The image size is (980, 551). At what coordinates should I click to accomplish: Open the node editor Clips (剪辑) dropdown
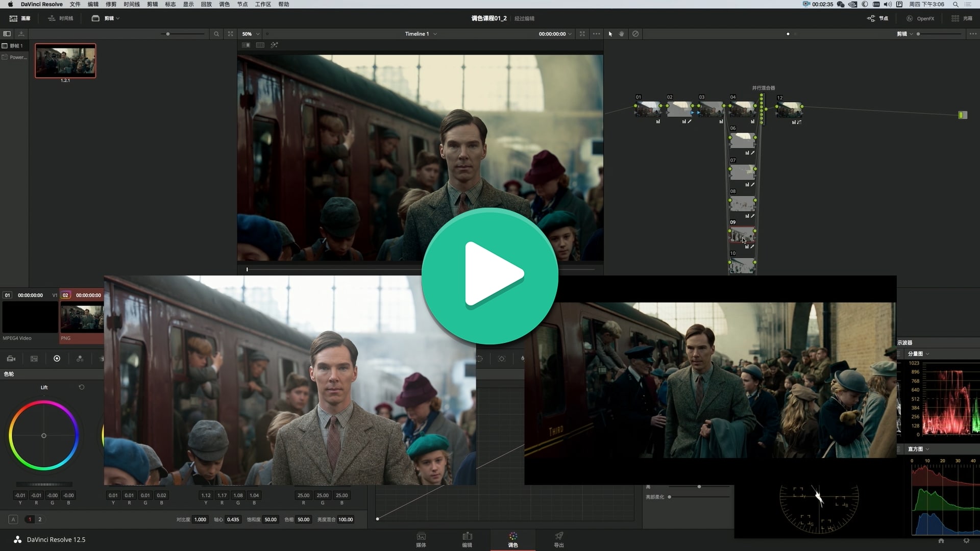[905, 34]
